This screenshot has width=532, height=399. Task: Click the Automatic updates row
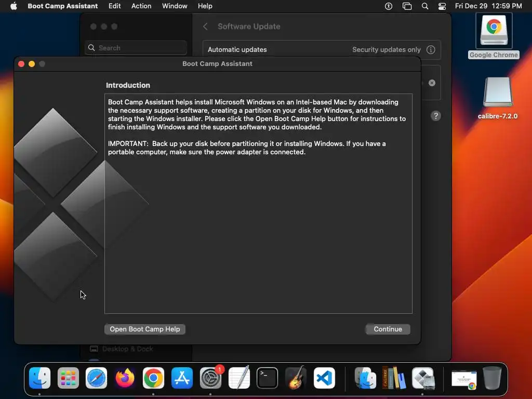pyautogui.click(x=322, y=49)
